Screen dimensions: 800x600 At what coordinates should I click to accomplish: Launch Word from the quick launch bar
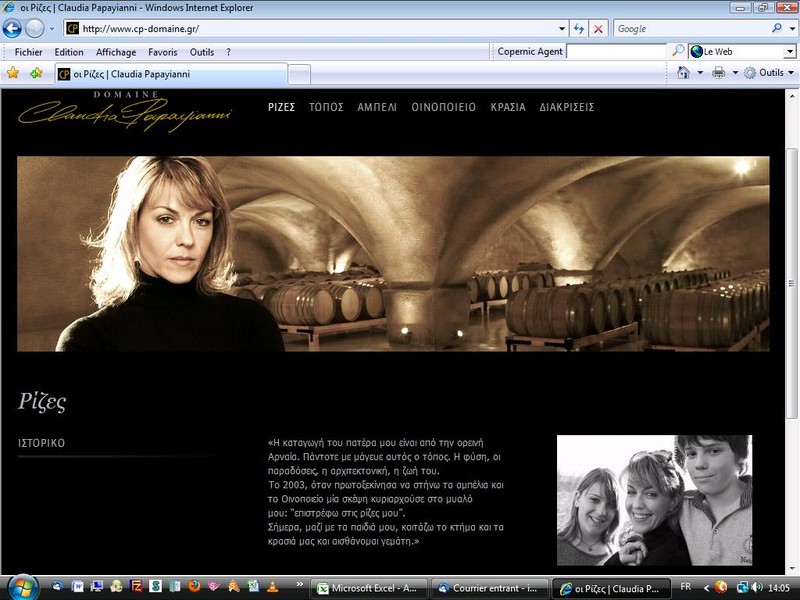(78, 587)
